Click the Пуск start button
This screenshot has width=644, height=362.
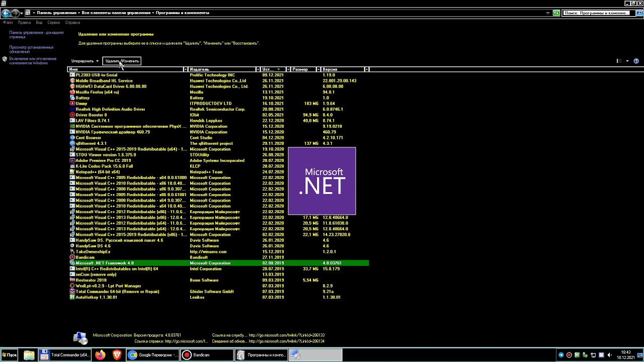tap(9, 355)
